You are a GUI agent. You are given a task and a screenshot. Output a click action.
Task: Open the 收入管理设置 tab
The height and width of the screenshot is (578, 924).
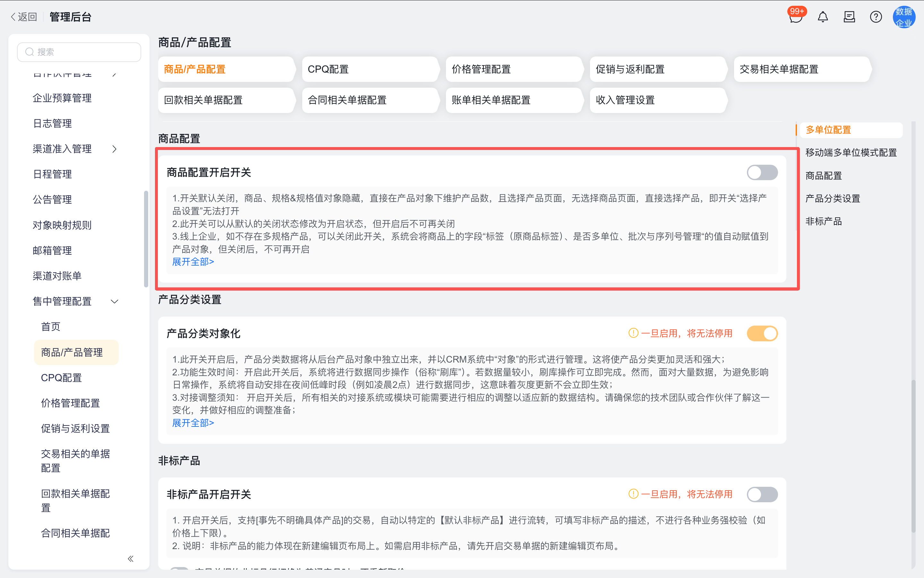(x=658, y=100)
